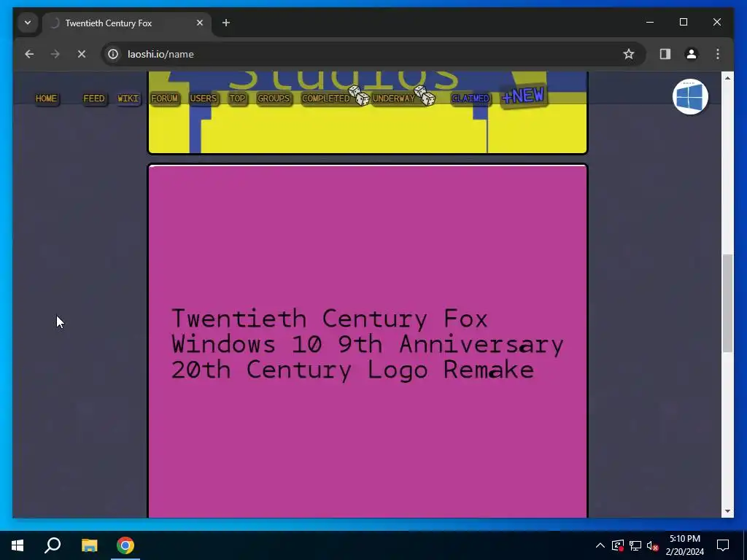Click the scrollbar up arrow
Image resolution: width=747 pixels, height=560 pixels.
click(x=727, y=77)
